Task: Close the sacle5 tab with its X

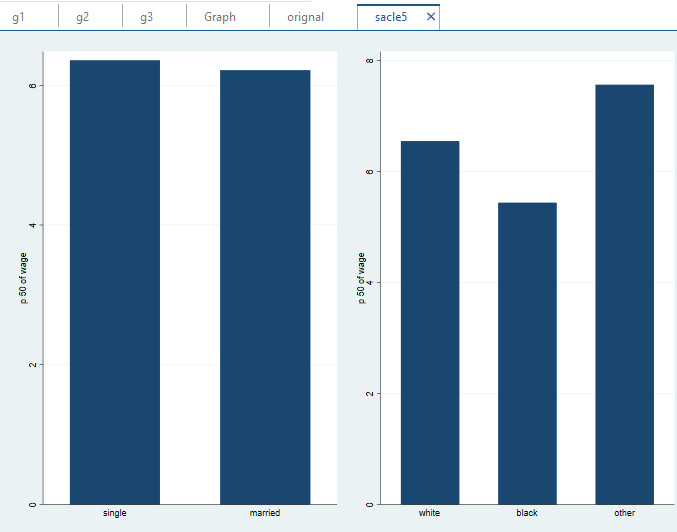Action: [x=431, y=17]
